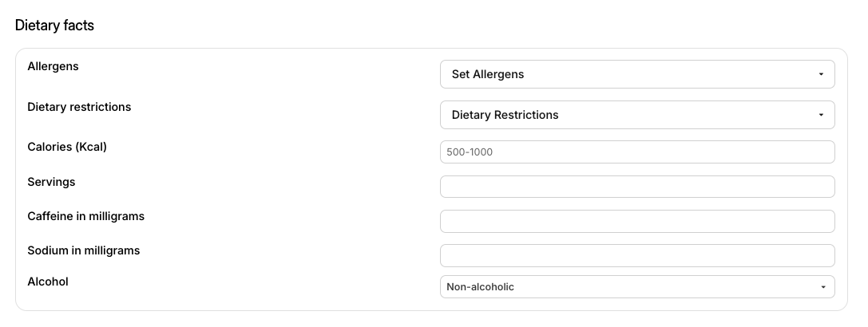The image size is (868, 327).
Task: Click the caret arrow in Set Allergens
Action: [x=821, y=74]
